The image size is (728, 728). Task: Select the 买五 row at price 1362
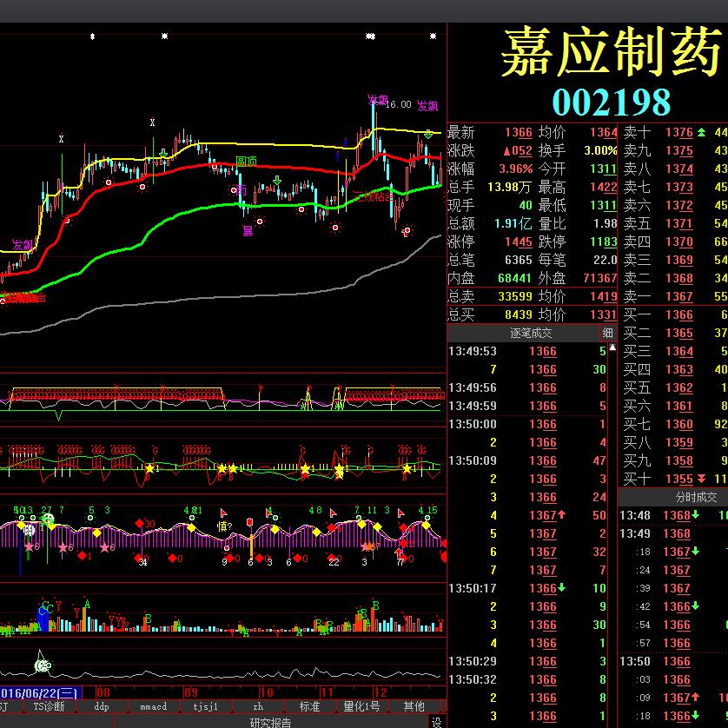[675, 387]
